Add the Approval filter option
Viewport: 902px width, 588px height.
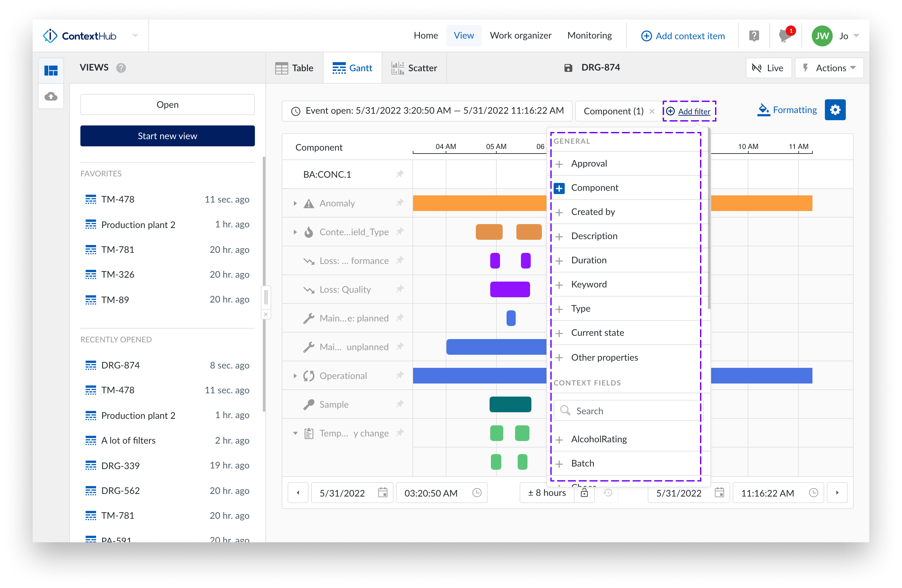coord(589,164)
